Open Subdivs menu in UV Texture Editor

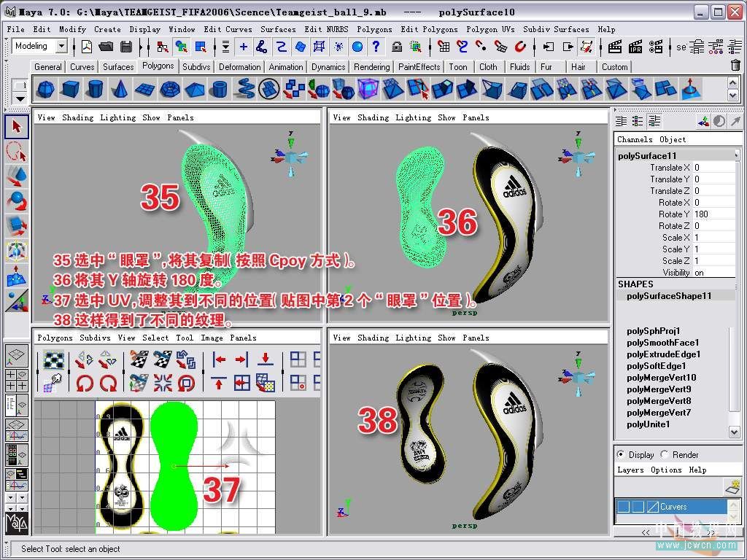[x=95, y=338]
